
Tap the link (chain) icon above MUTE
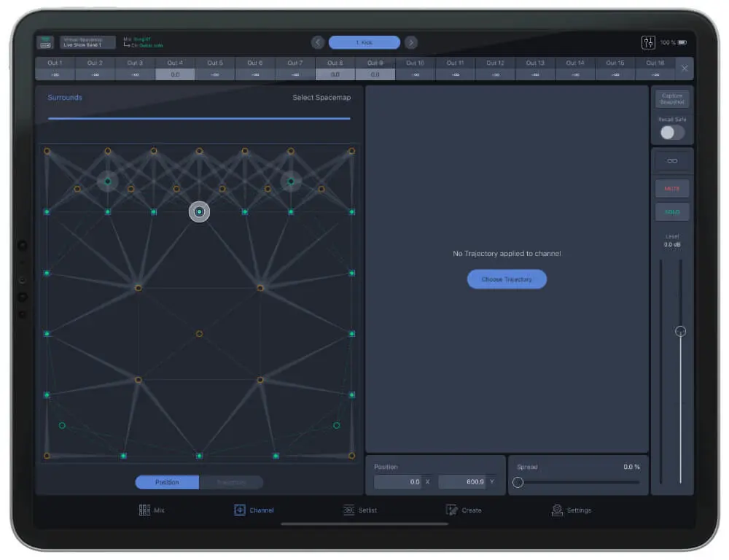[x=671, y=160]
